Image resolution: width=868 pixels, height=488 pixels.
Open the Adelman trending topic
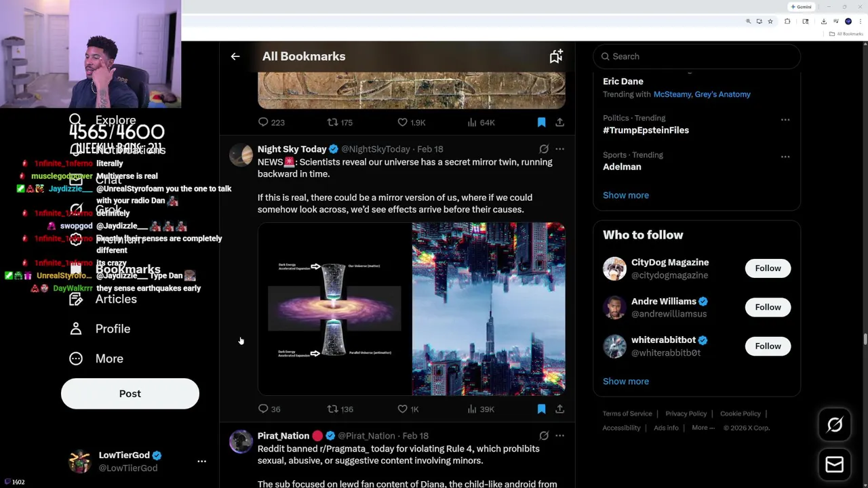tap(622, 167)
